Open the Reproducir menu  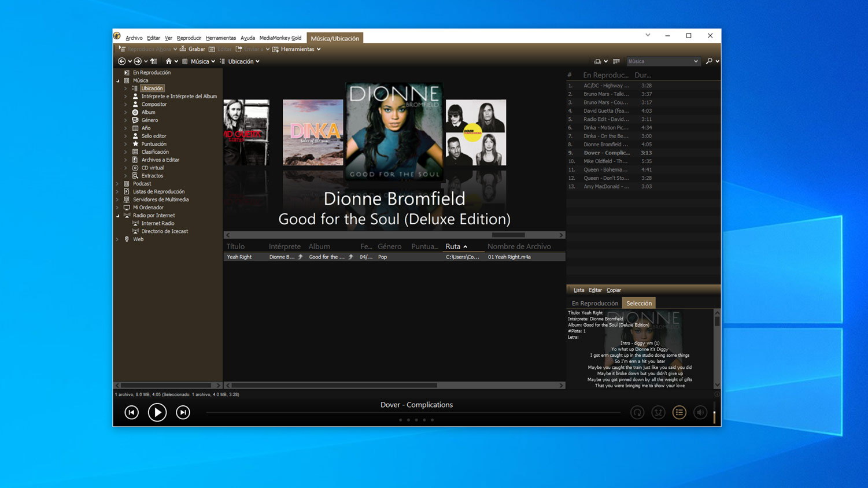[189, 38]
